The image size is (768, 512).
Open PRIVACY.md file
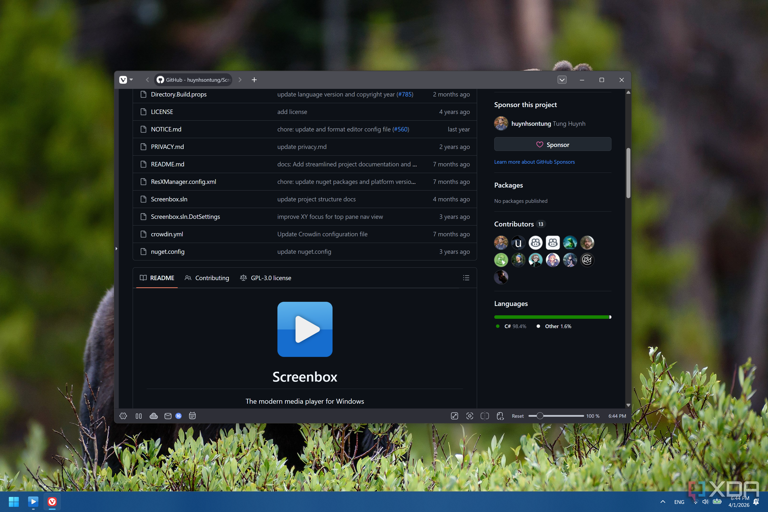tap(168, 147)
